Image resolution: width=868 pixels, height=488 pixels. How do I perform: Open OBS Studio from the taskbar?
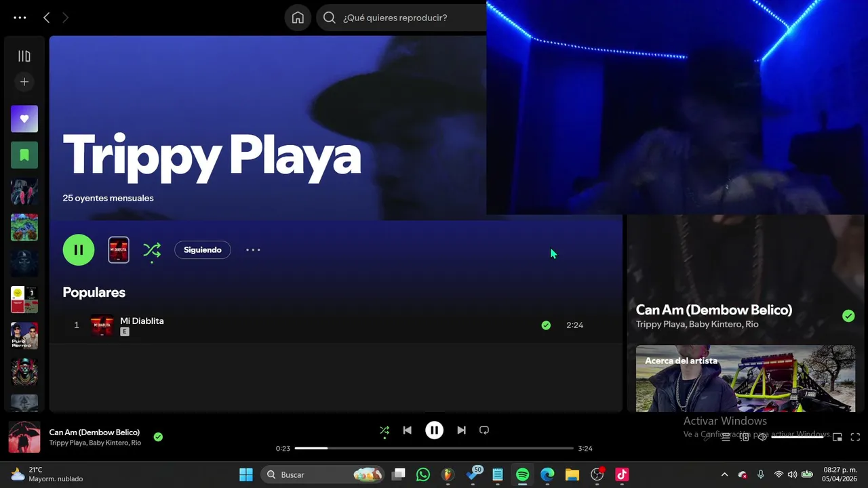tap(597, 474)
